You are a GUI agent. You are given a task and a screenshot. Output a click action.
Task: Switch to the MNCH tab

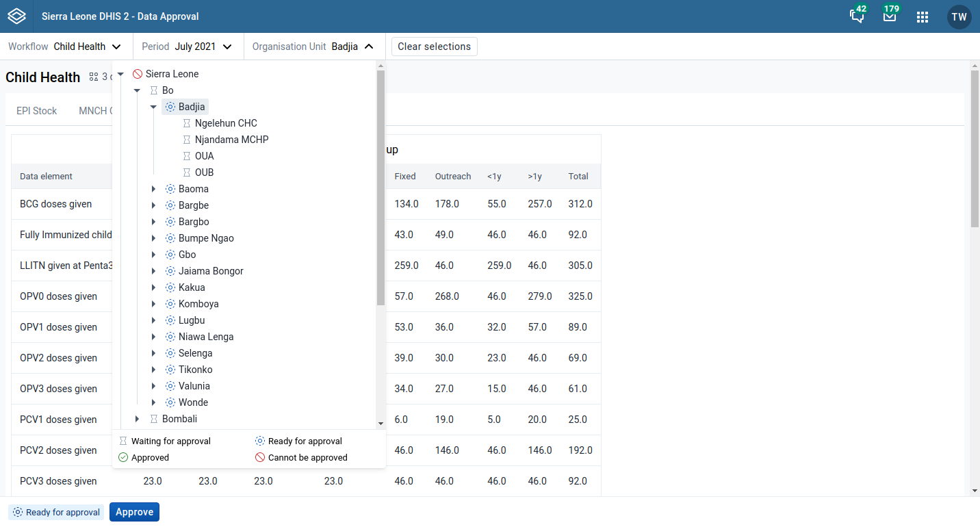(96, 110)
